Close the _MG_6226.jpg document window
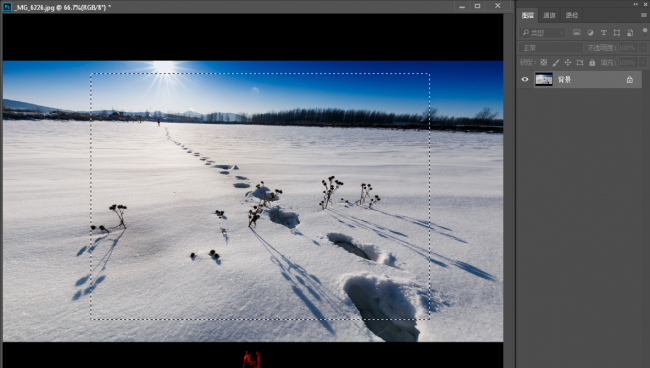The width and height of the screenshot is (650, 368). [497, 6]
